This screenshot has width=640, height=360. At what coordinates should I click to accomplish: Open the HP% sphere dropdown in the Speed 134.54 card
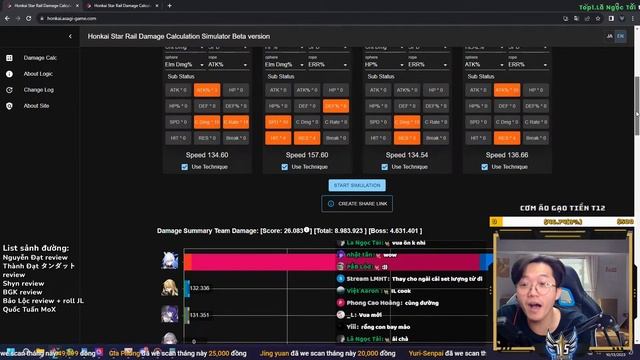click(x=384, y=64)
